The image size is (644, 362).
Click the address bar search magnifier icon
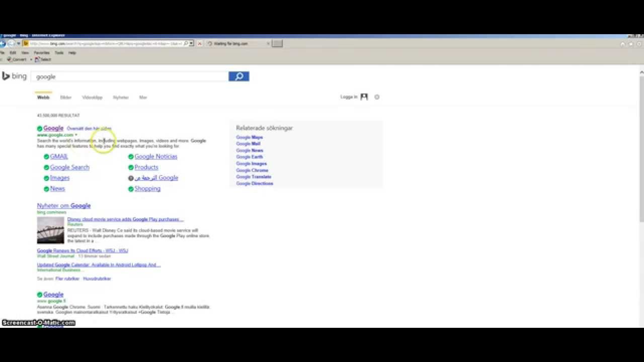pos(186,44)
